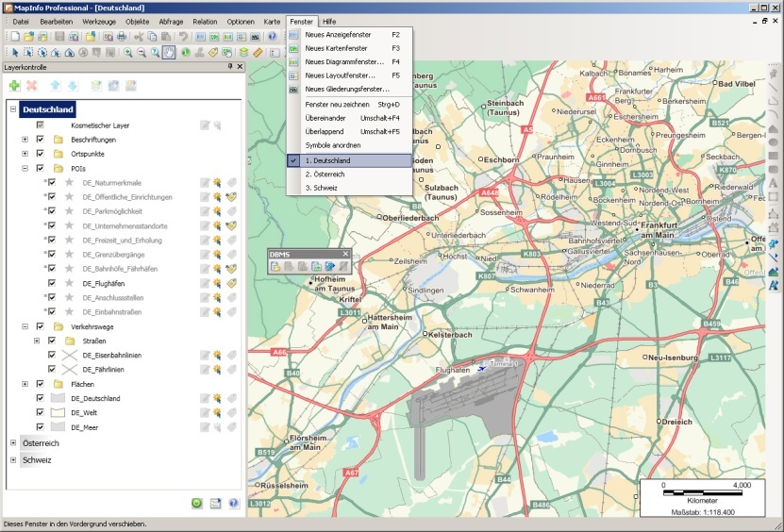Expand the Schweiz map node
The image size is (784, 532).
pos(13,460)
